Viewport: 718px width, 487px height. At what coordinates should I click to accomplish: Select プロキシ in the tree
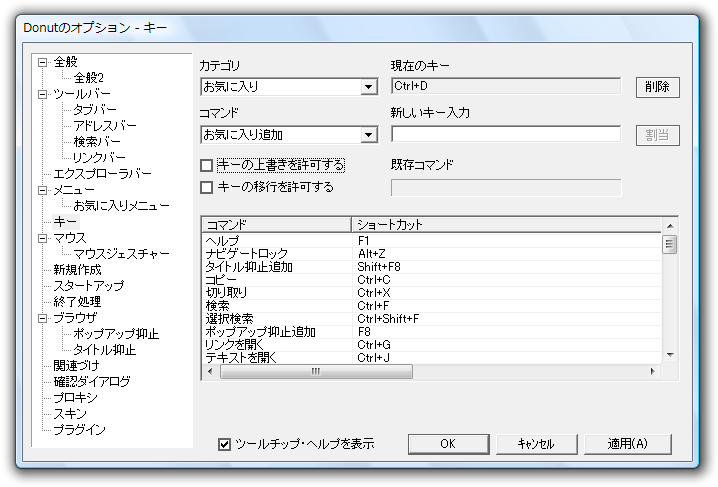point(76,398)
